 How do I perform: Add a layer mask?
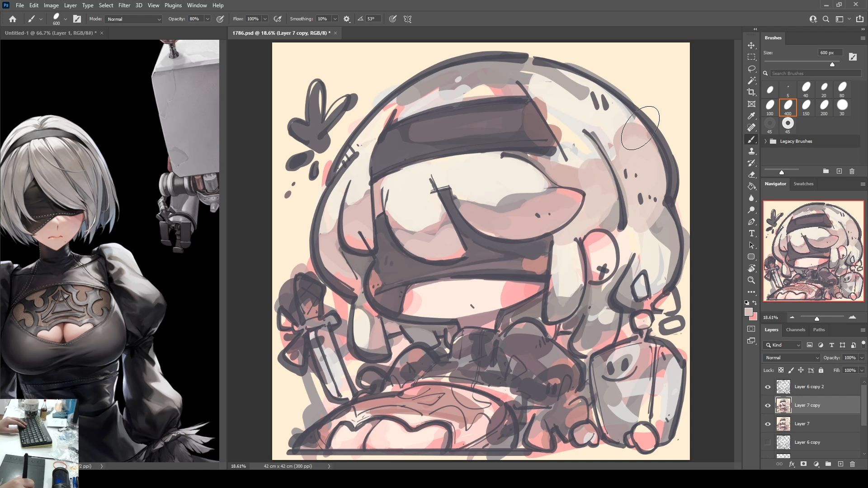click(803, 464)
